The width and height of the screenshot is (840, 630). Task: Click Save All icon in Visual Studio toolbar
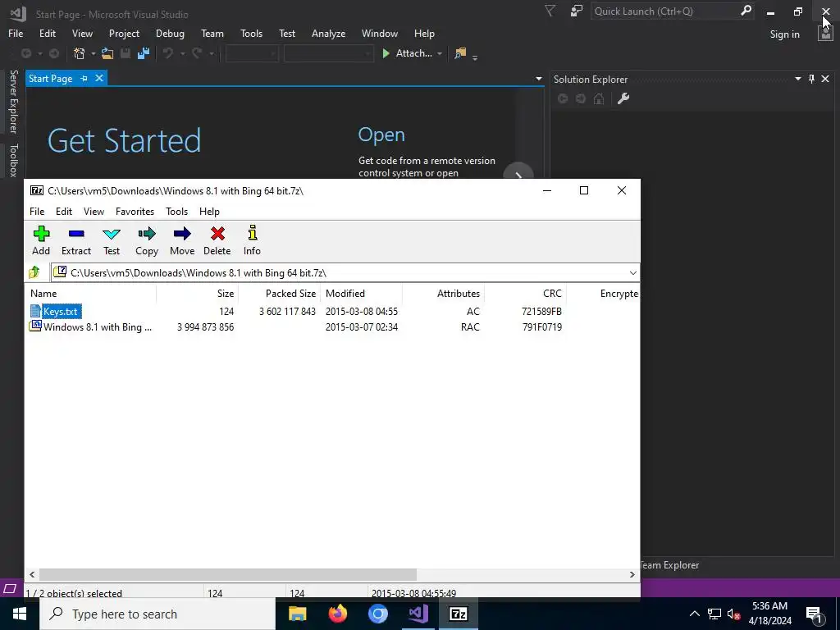click(x=144, y=53)
